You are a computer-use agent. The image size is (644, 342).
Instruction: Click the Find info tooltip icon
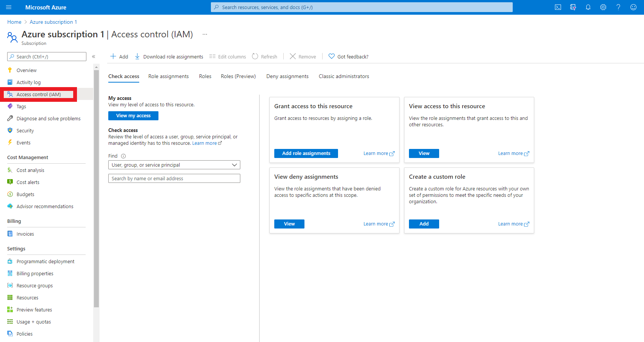point(123,156)
